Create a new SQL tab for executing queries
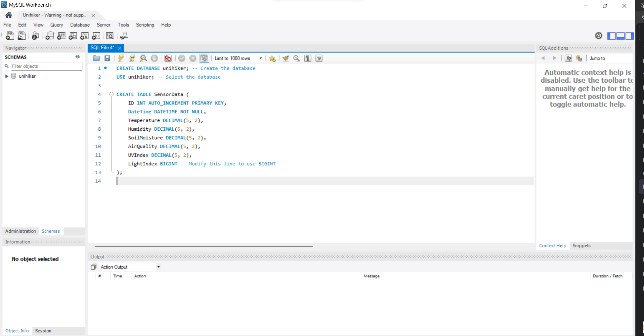Screen dimensions: 644x336 pyautogui.click(x=10, y=36)
